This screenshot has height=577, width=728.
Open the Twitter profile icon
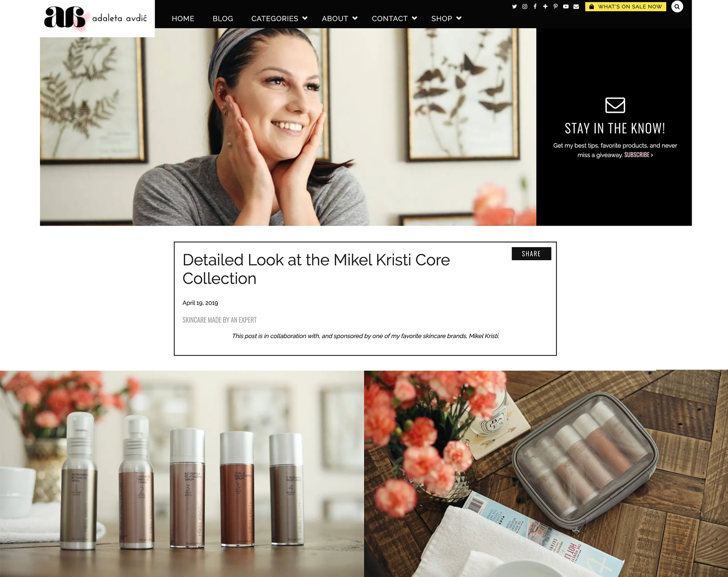click(x=514, y=6)
